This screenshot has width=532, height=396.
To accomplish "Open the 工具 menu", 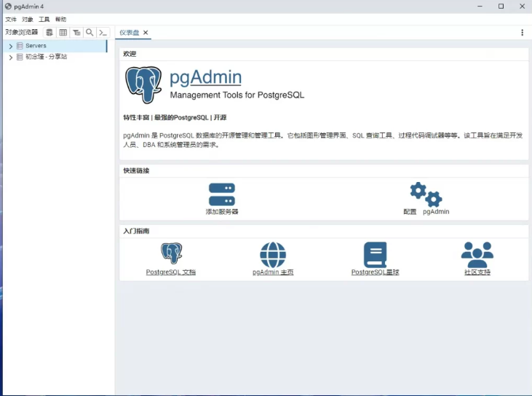I will click(44, 20).
